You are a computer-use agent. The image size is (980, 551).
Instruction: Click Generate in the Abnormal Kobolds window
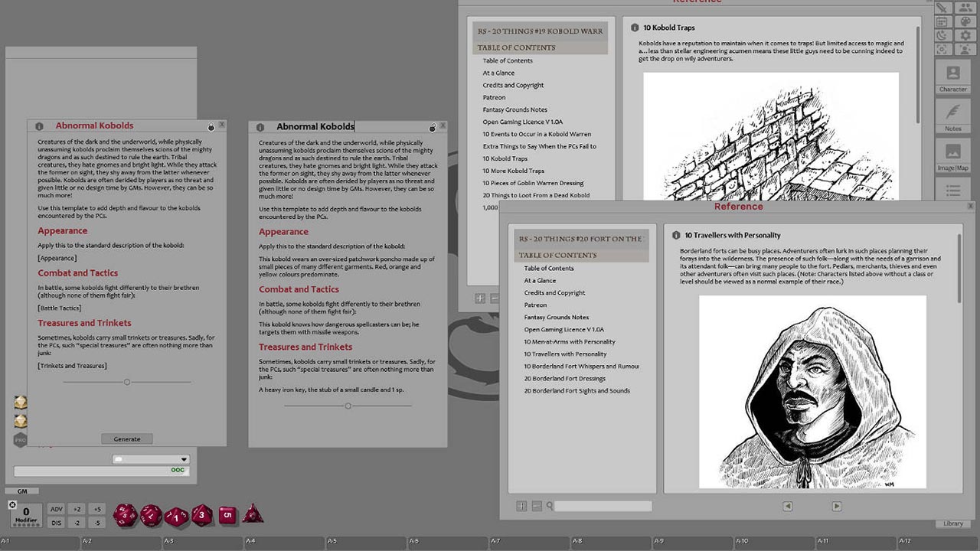pyautogui.click(x=126, y=439)
